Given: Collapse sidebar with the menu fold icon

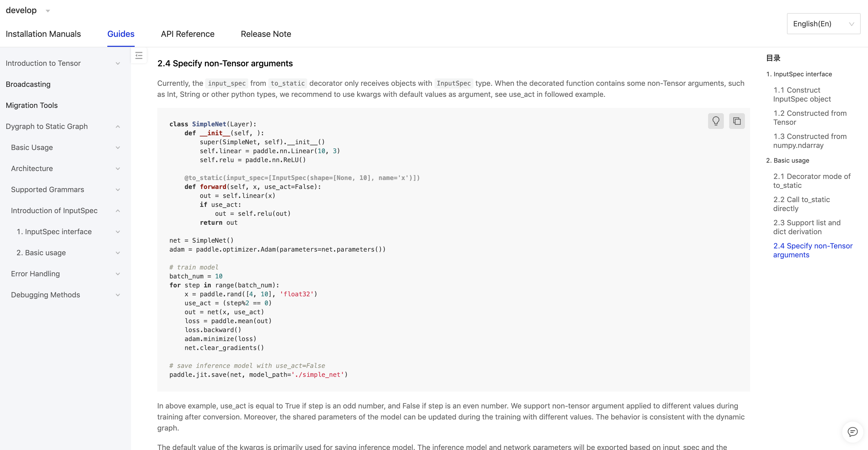Looking at the screenshot, I should [139, 56].
